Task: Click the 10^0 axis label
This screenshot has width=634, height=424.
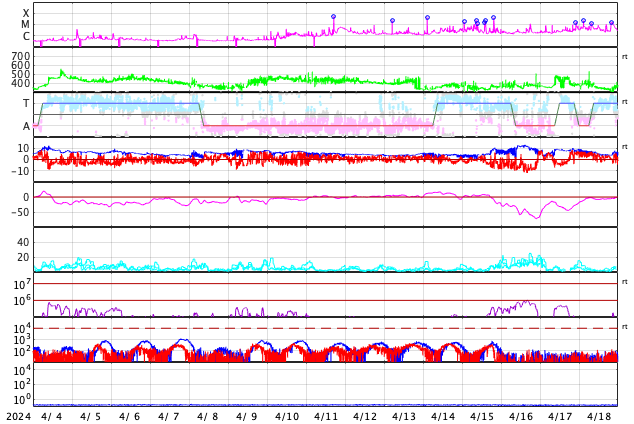Action: [21, 399]
